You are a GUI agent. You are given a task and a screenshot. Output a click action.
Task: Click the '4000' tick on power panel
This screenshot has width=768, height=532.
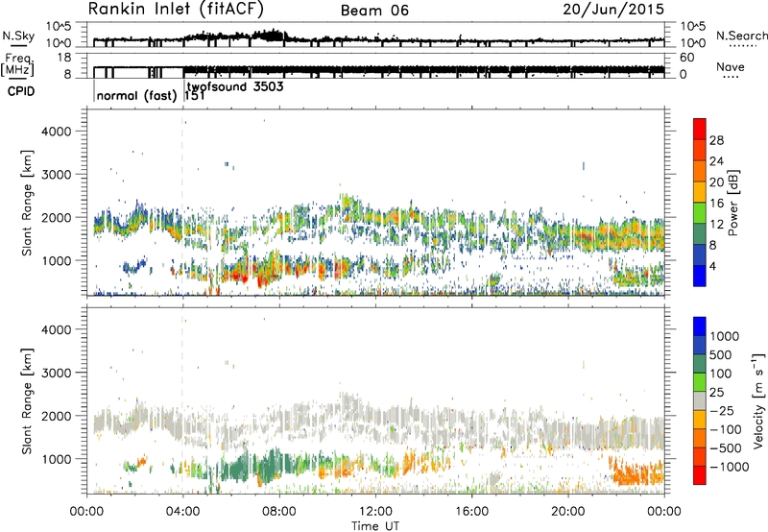56,132
